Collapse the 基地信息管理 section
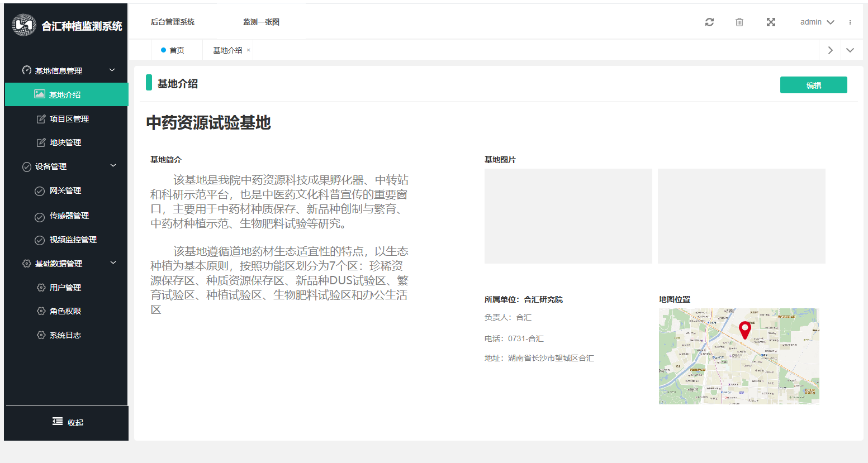Viewport: 868px width, 463px height. (x=112, y=70)
